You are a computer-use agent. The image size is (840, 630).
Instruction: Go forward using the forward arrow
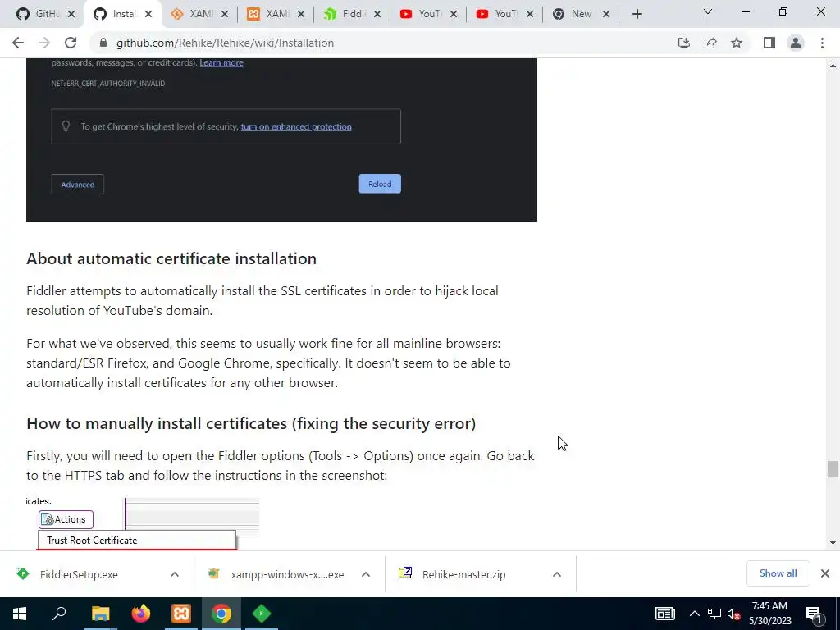tap(44, 43)
